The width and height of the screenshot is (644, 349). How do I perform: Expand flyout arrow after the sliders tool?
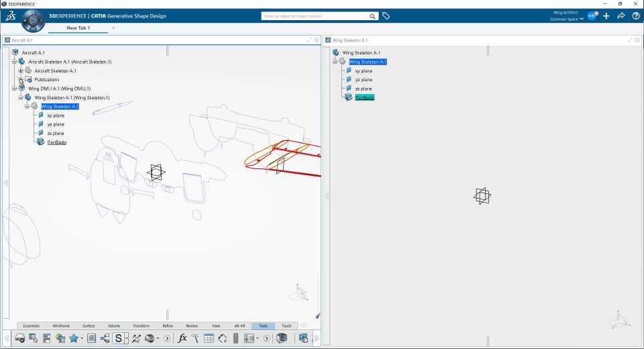[x=267, y=338]
